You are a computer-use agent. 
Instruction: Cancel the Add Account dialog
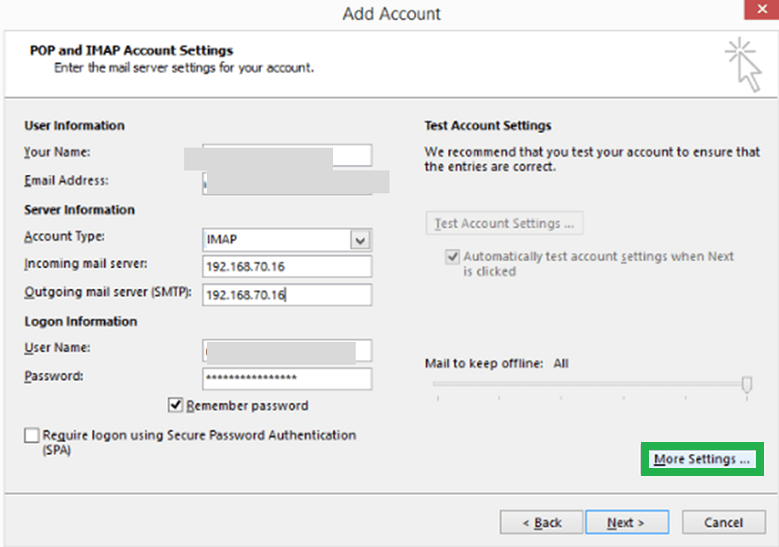[723, 522]
